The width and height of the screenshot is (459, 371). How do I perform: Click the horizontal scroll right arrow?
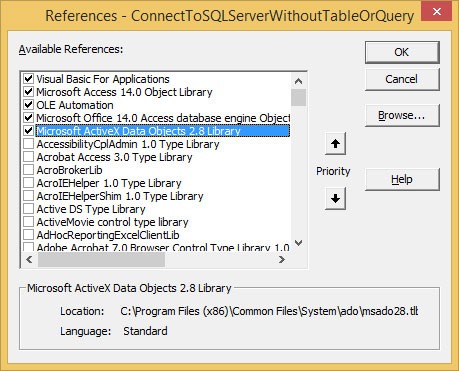click(282, 259)
